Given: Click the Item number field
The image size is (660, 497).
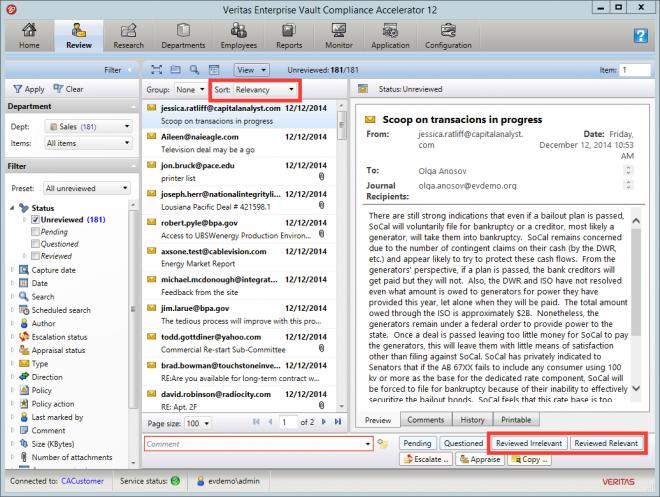Looking at the screenshot, I should pyautogui.click(x=636, y=70).
